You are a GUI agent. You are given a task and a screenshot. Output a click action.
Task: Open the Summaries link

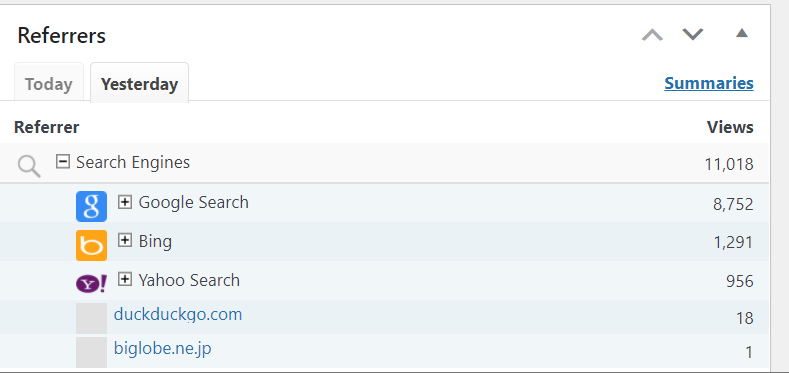[709, 83]
